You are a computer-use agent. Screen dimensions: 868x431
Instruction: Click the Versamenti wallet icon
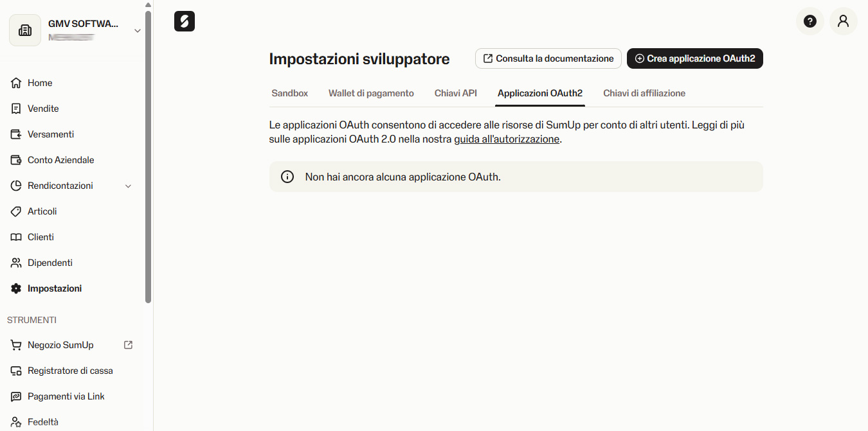click(x=16, y=134)
